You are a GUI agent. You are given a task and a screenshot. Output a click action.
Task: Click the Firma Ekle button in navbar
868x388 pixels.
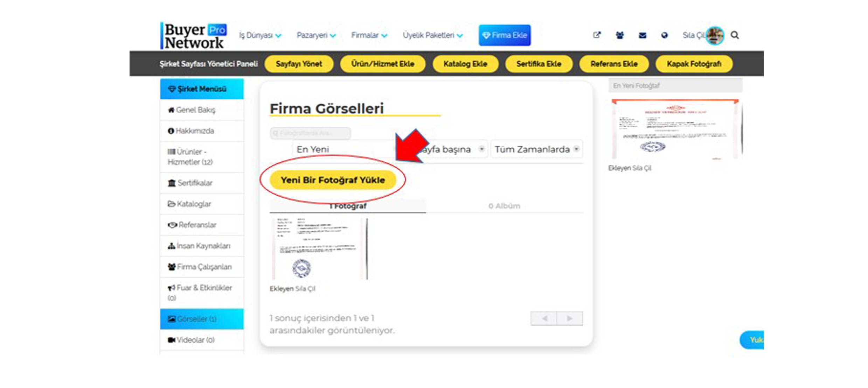[504, 35]
